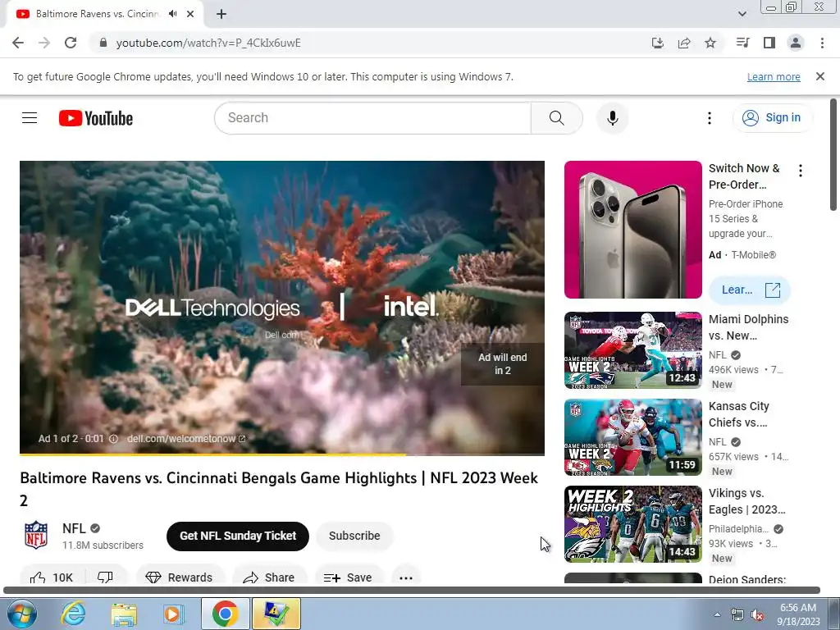
Task: Open Kansas City Chiefs vs. title
Action: tap(739, 414)
